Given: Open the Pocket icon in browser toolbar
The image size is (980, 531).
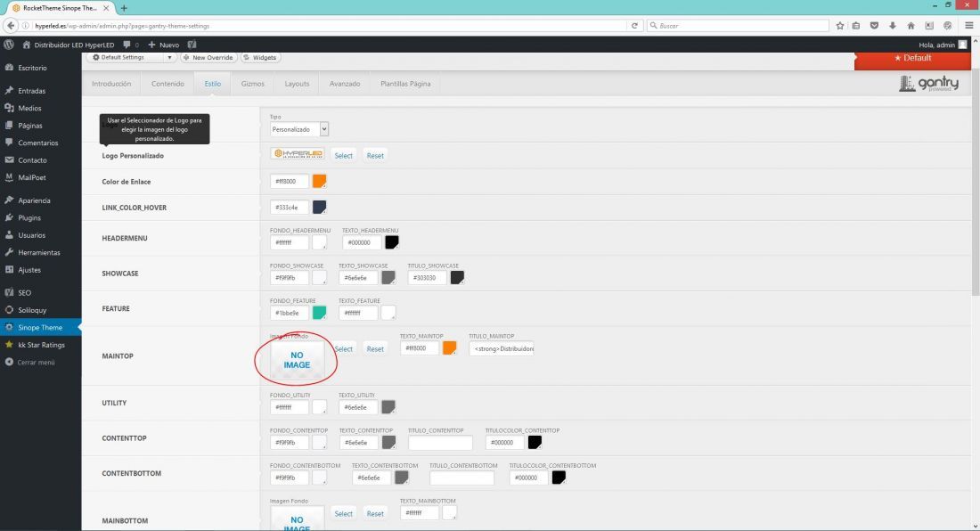Looking at the screenshot, I should click(874, 26).
